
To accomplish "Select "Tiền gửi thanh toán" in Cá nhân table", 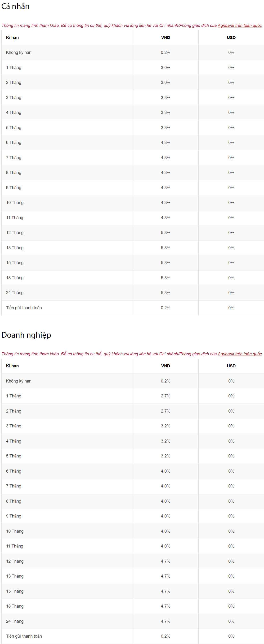I will [x=24, y=308].
